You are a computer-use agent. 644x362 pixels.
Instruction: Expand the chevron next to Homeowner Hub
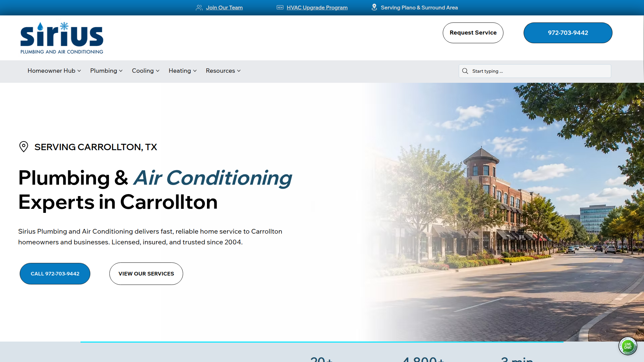tap(79, 71)
